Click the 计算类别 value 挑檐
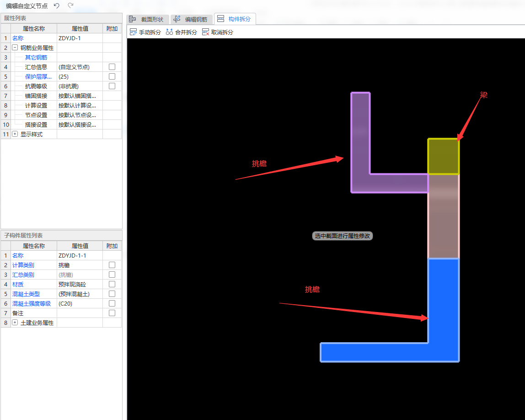This screenshot has width=525, height=420. coord(80,265)
